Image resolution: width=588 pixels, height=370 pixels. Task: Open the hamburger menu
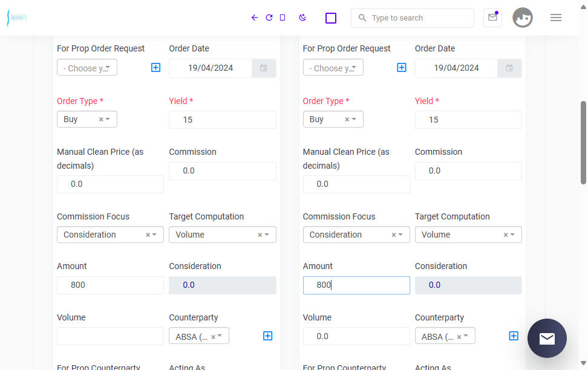point(556,18)
